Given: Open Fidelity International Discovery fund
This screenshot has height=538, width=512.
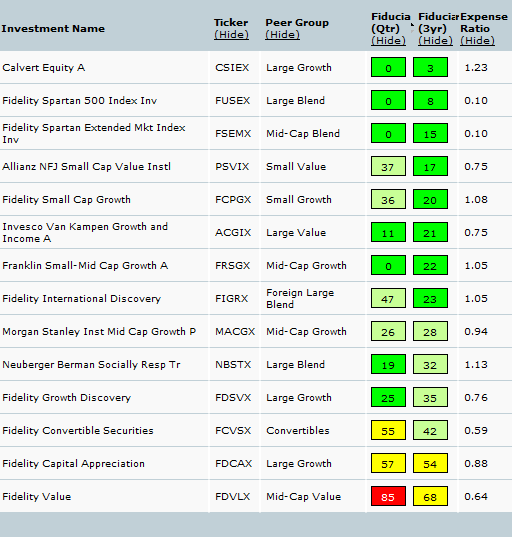Looking at the screenshot, I should click(x=81, y=299).
